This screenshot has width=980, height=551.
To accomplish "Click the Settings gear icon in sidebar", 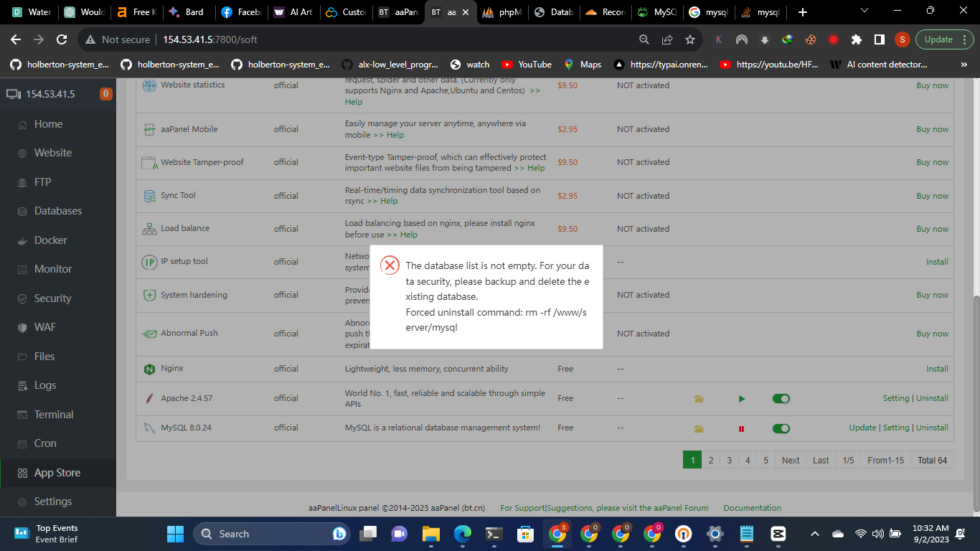I will coord(21,501).
